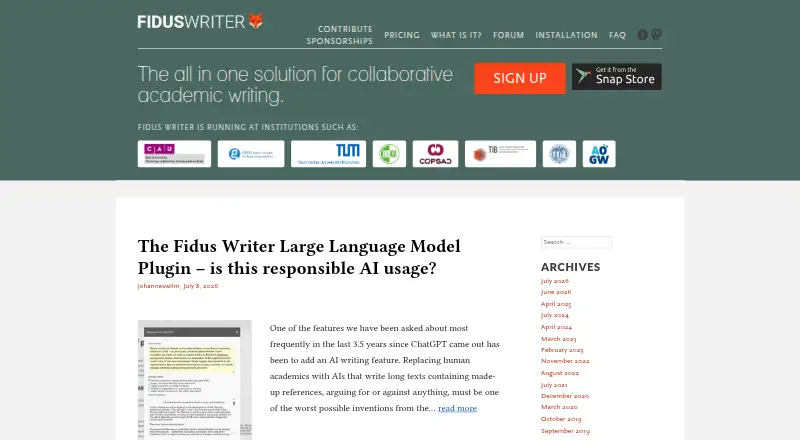Viewport: 800px width, 440px height.
Task: Click the AO GW logo
Action: [x=599, y=154]
